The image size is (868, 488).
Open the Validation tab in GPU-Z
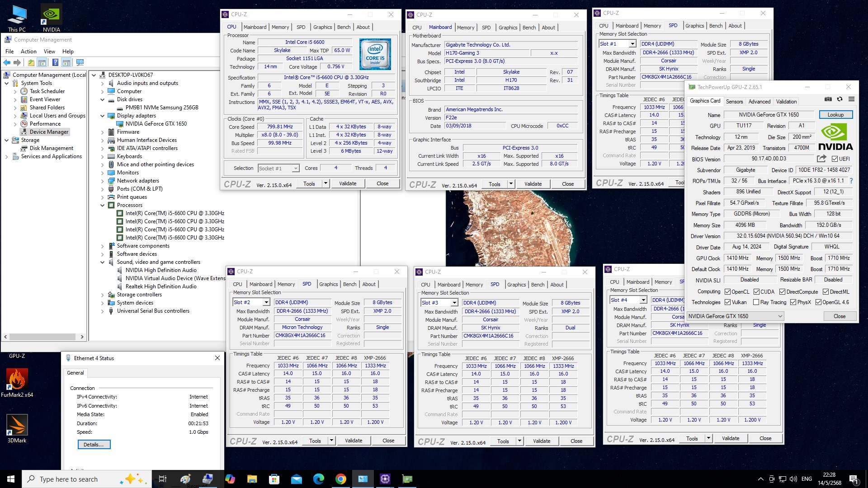pyautogui.click(x=786, y=102)
